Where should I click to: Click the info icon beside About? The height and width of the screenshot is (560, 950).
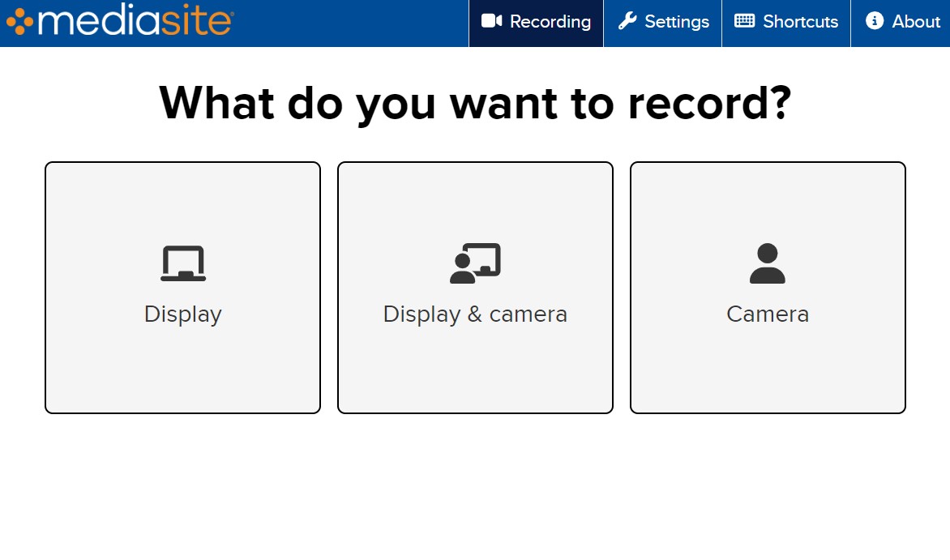coord(874,22)
